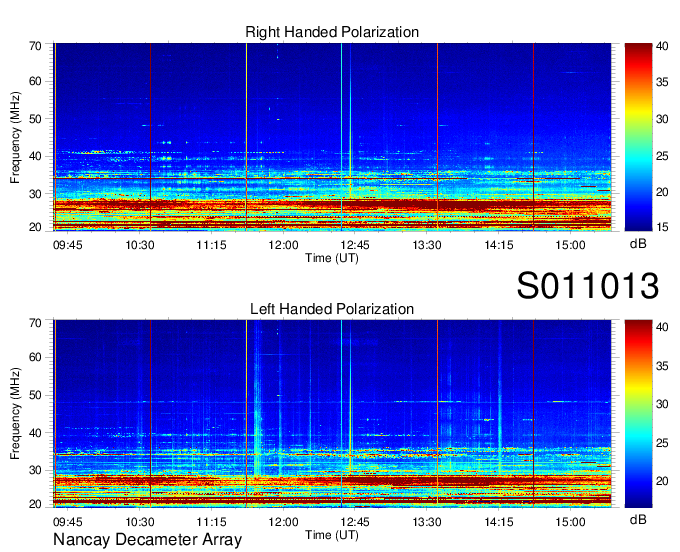Click the 14:15 time tick of left-handed plot
This screenshot has width=680, height=552.
tap(499, 522)
